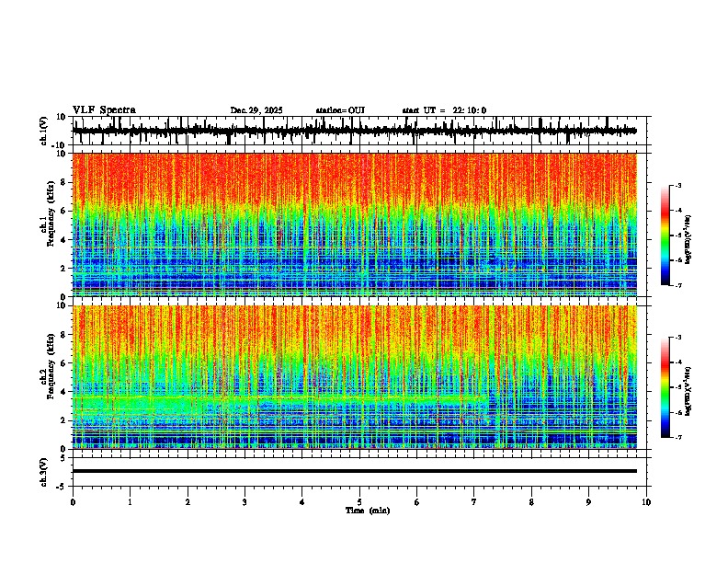
Task: Click the time axis tick label '0'
Action: (73, 502)
